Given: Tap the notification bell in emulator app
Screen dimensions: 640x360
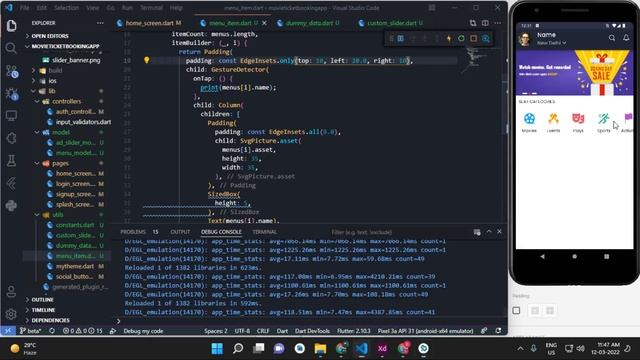Looking at the screenshot, I should [626, 38].
